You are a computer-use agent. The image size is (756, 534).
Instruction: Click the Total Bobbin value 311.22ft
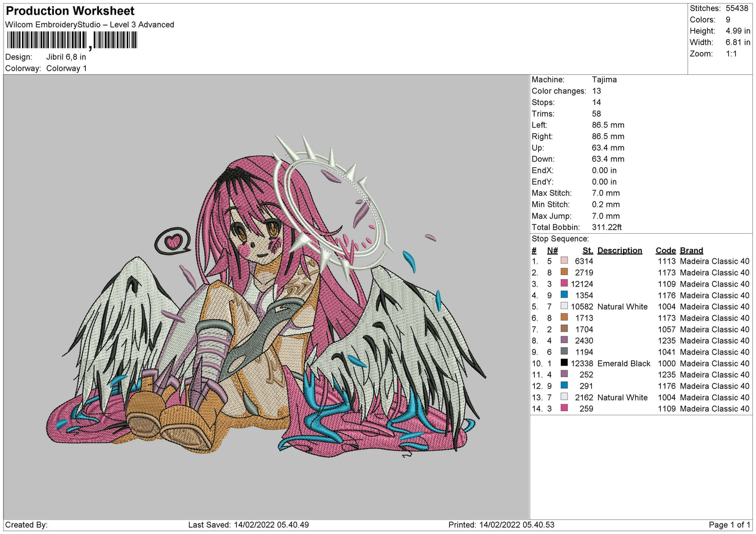click(x=606, y=227)
